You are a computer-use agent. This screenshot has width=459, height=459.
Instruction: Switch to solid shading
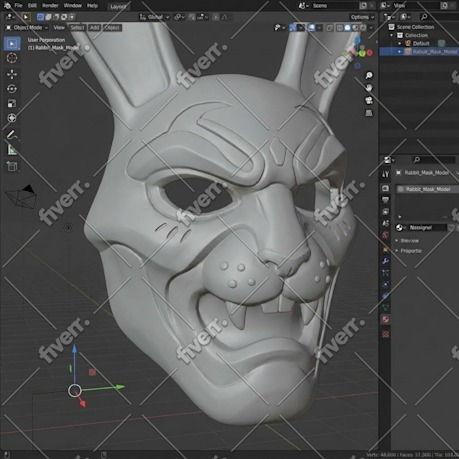pyautogui.click(x=348, y=28)
